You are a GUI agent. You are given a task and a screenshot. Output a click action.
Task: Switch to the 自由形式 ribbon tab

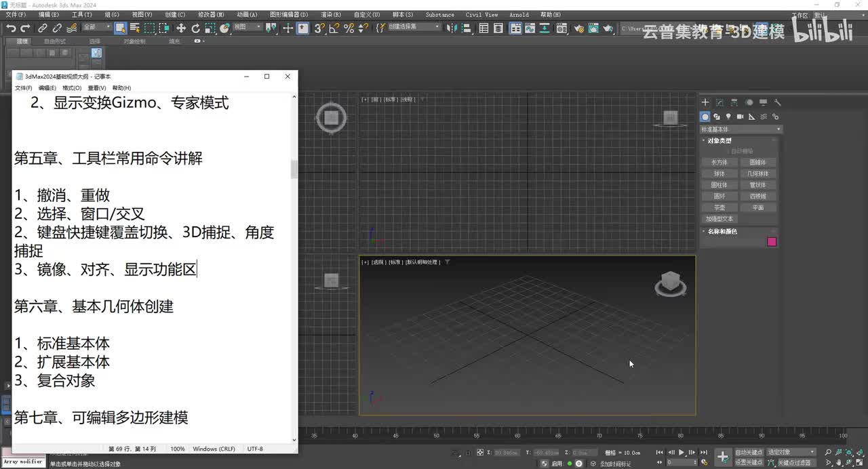pos(55,41)
